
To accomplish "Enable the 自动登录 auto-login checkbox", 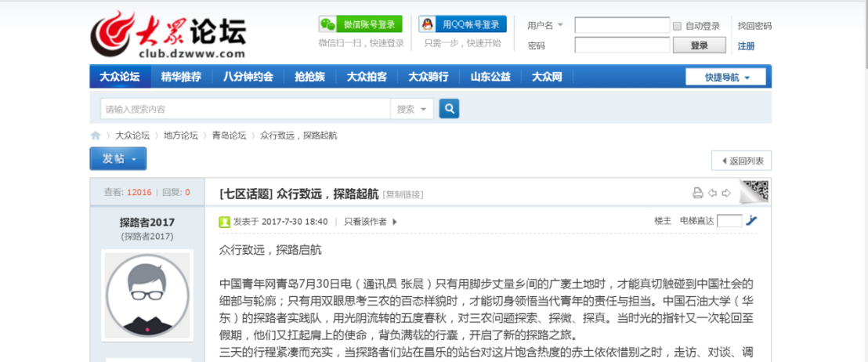I will pyautogui.click(x=678, y=26).
